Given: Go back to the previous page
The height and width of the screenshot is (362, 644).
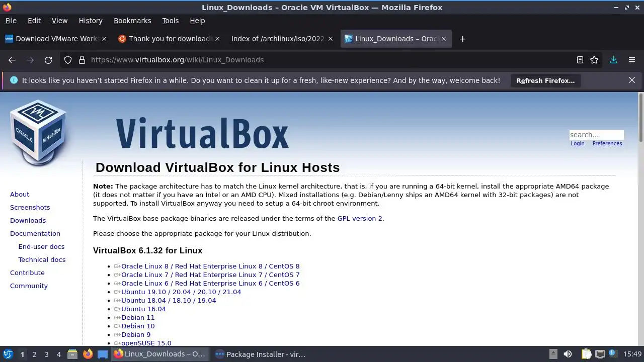Looking at the screenshot, I should coord(12,60).
